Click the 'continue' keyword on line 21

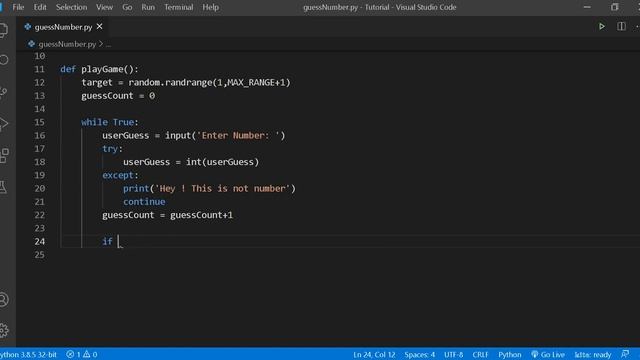[x=144, y=202]
